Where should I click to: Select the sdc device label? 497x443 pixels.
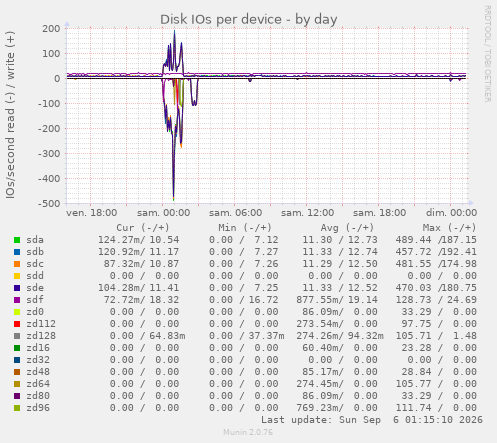[x=35, y=264]
